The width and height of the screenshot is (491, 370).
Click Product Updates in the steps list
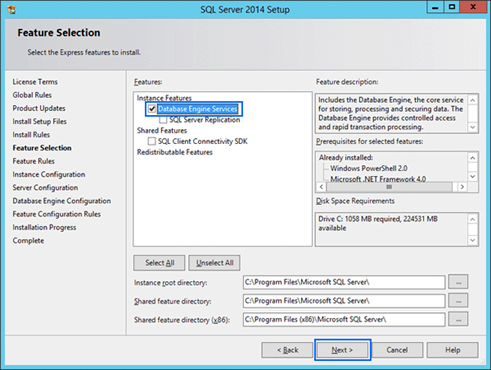[39, 108]
